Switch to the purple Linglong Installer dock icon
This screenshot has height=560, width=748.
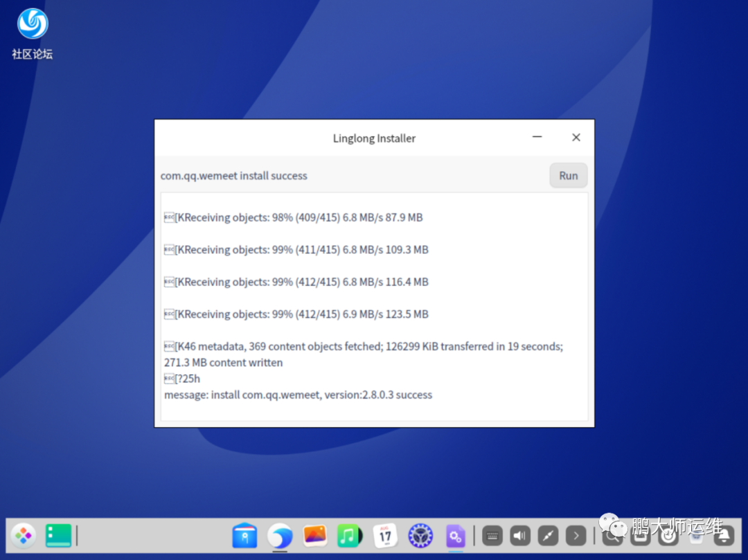(x=455, y=536)
